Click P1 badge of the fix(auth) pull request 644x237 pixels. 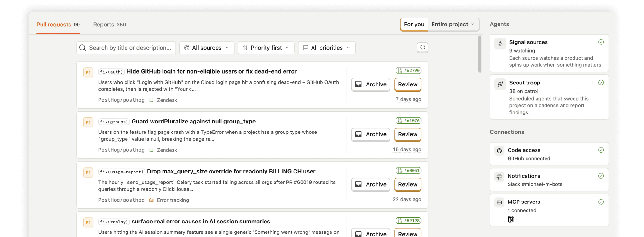coord(88,72)
